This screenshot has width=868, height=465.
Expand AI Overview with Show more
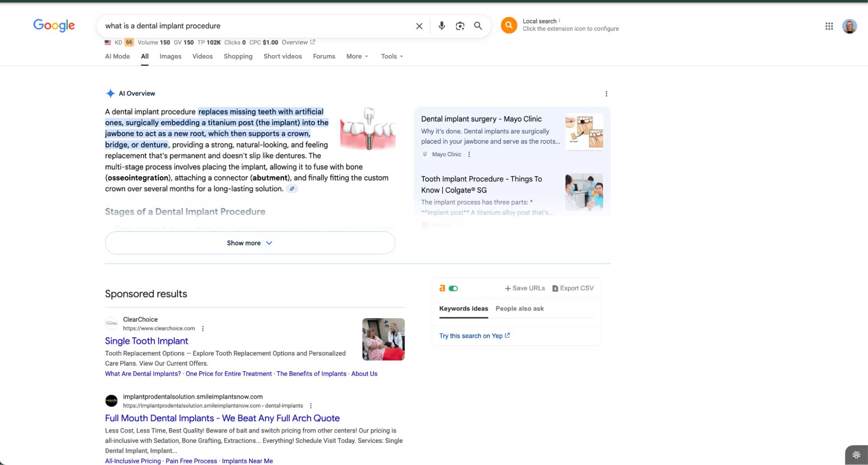(x=250, y=243)
